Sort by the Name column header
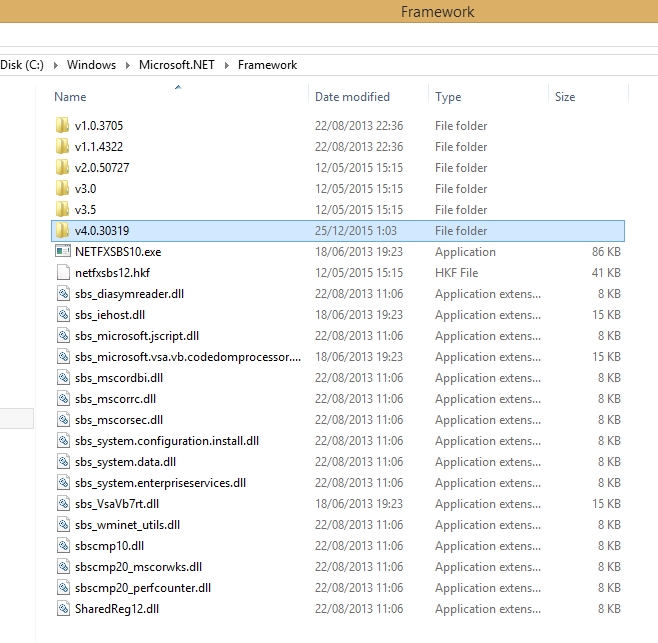 pyautogui.click(x=70, y=97)
